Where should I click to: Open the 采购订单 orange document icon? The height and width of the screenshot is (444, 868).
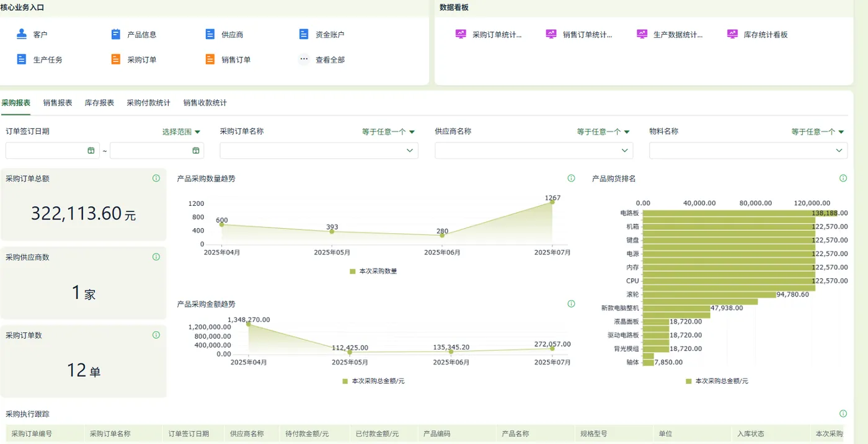pyautogui.click(x=116, y=60)
